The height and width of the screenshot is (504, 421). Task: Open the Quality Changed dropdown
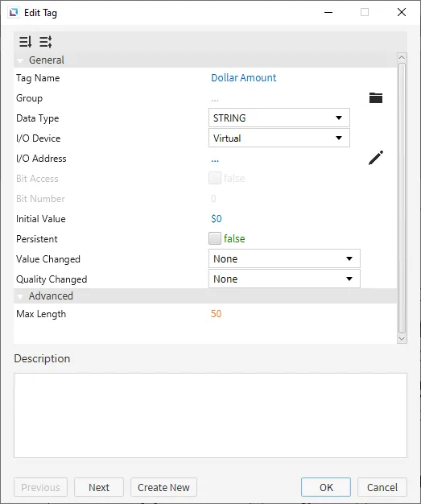point(284,279)
